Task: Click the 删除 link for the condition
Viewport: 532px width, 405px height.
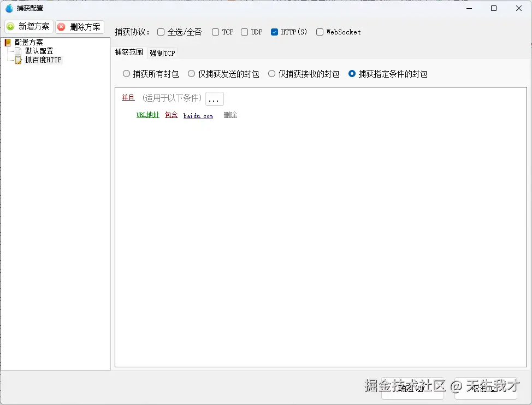Action: pos(230,115)
